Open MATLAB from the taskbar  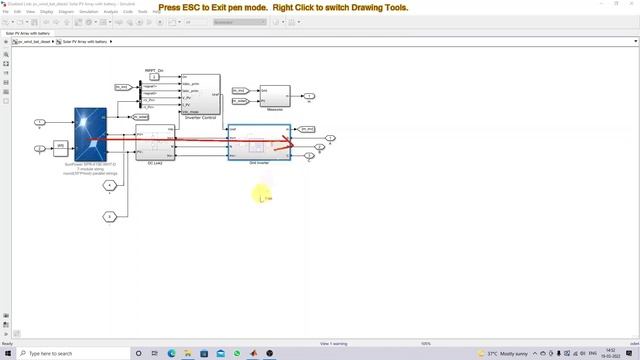coord(253,353)
